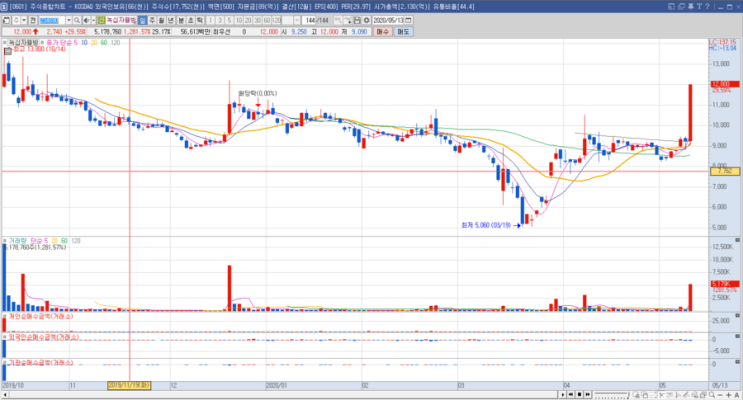The width and height of the screenshot is (743, 400).
Task: Click the bottom-right magnifier zoom icon
Action: coord(712,394)
